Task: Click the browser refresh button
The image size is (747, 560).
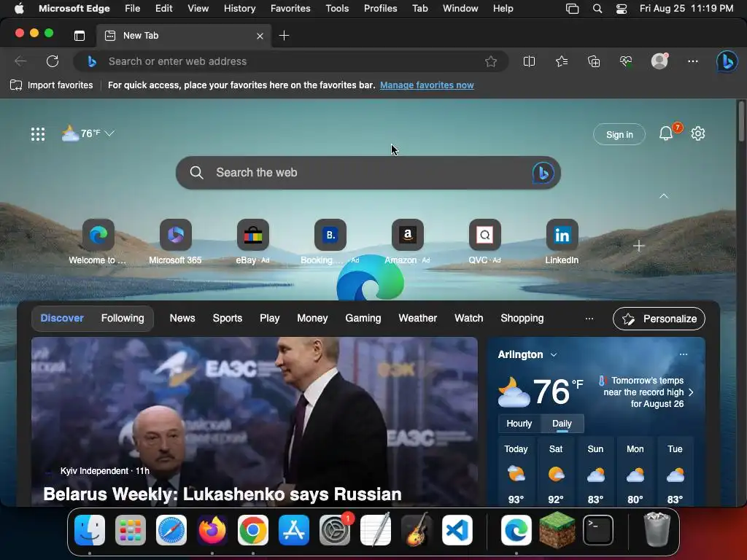Action: coord(53,61)
